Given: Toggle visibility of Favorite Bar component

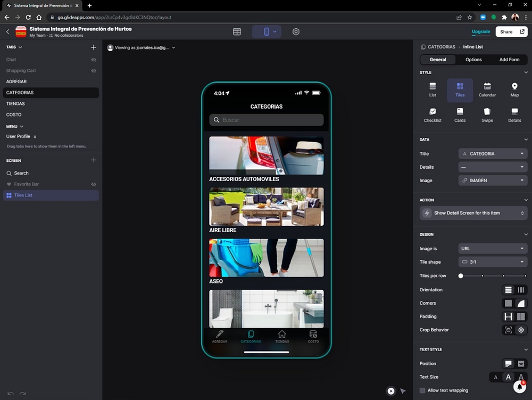Looking at the screenshot, I should pyautogui.click(x=94, y=184).
